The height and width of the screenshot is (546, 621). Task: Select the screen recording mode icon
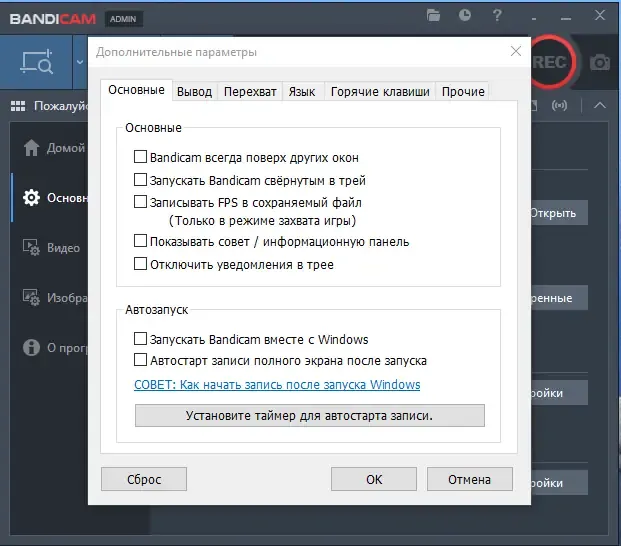coord(36,62)
